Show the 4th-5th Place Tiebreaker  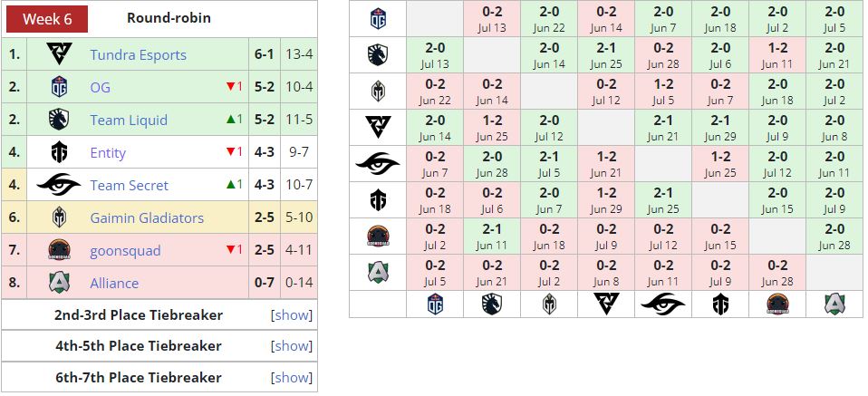pos(292,345)
